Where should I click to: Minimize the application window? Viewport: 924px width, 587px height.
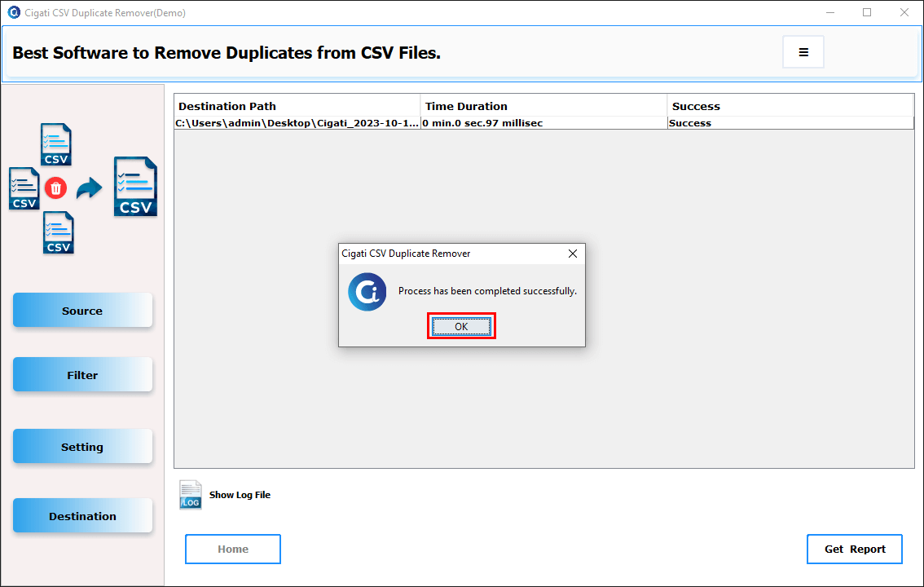(x=830, y=12)
